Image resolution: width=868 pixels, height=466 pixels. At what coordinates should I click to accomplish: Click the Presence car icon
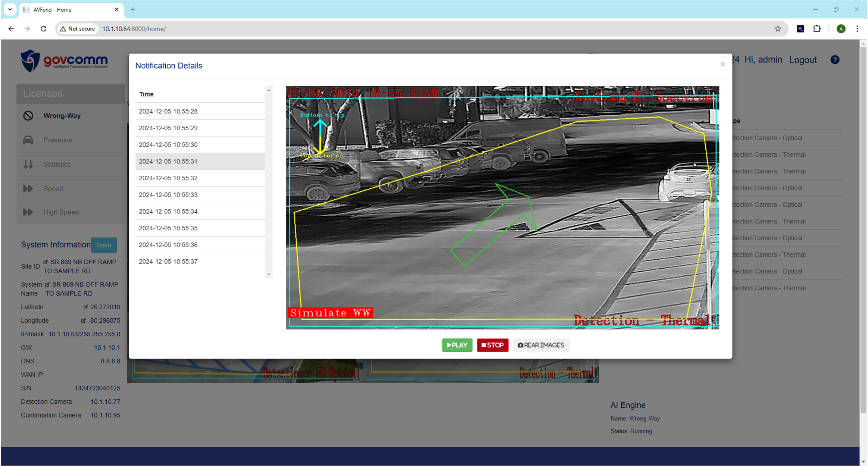click(28, 140)
